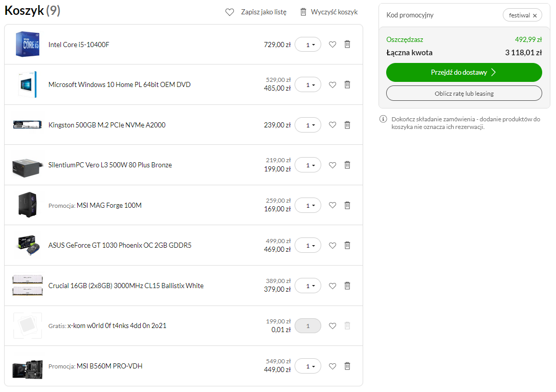The height and width of the screenshot is (392, 556).
Task: Save cart via Zapisz jako listę
Action: 256,12
